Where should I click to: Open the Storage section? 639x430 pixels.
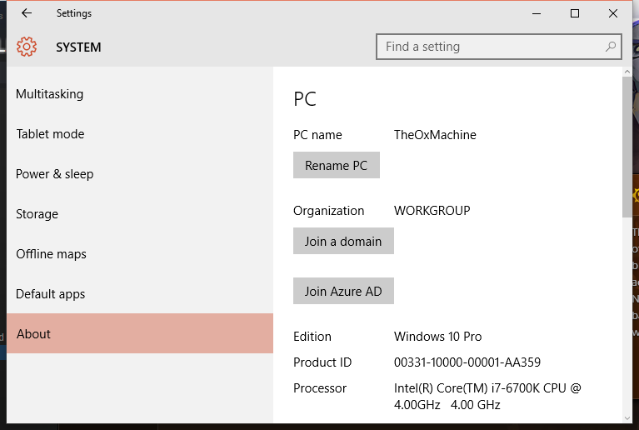37,214
